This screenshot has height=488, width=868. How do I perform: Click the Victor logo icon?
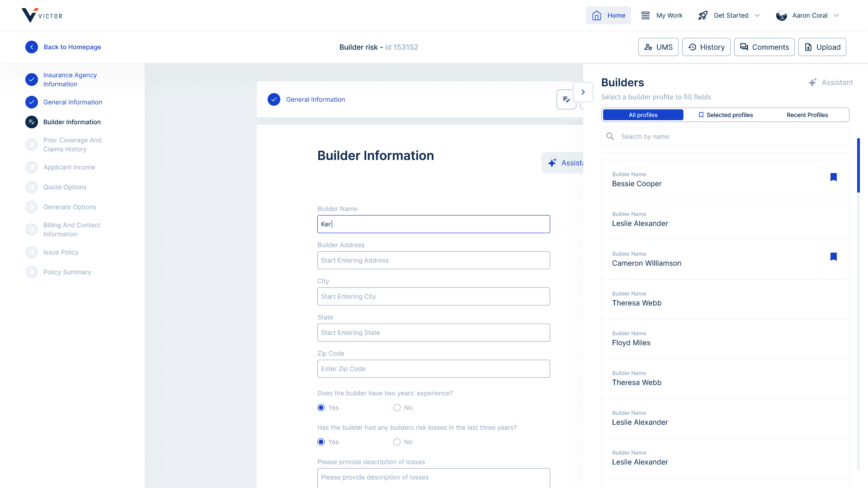click(x=30, y=15)
